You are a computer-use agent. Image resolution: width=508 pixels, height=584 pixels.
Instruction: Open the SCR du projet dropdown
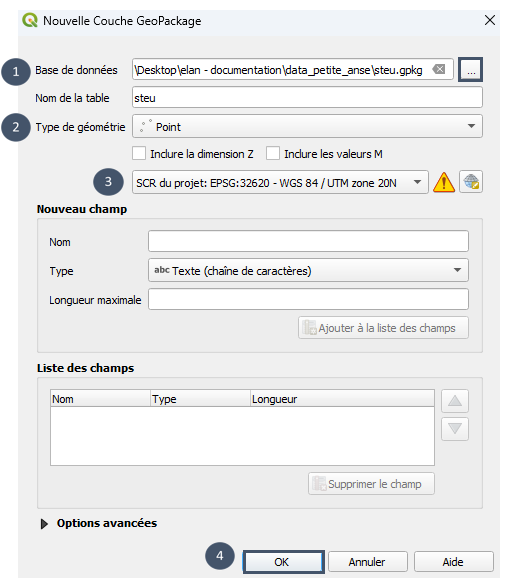pos(280,182)
